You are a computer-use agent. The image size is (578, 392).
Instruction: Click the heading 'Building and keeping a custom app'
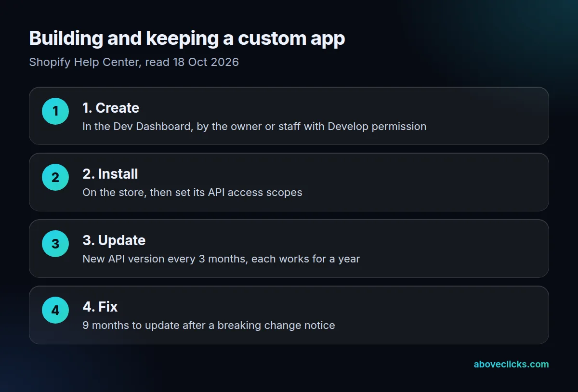coord(187,39)
